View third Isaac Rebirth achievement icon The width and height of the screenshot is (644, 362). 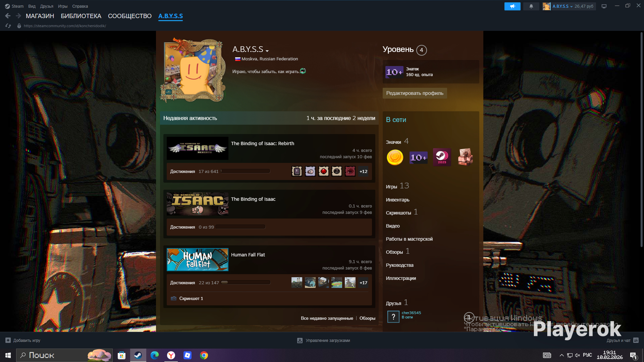[323, 171]
